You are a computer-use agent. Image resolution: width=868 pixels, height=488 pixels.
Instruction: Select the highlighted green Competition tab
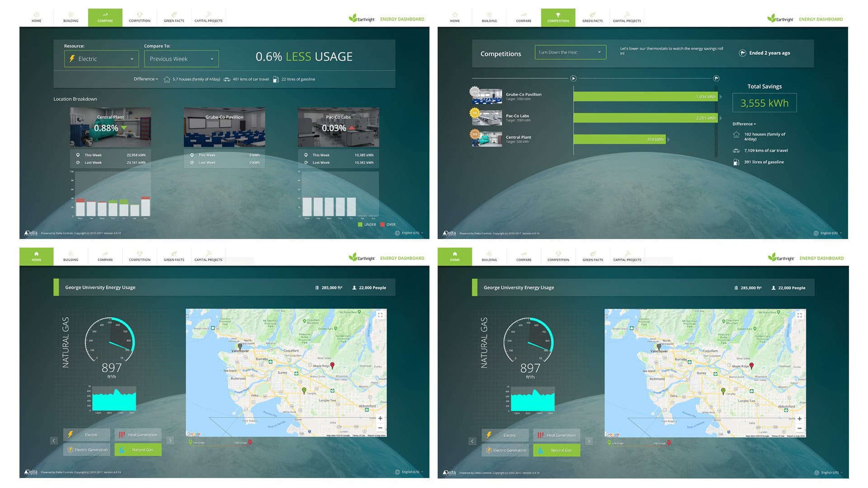click(558, 18)
